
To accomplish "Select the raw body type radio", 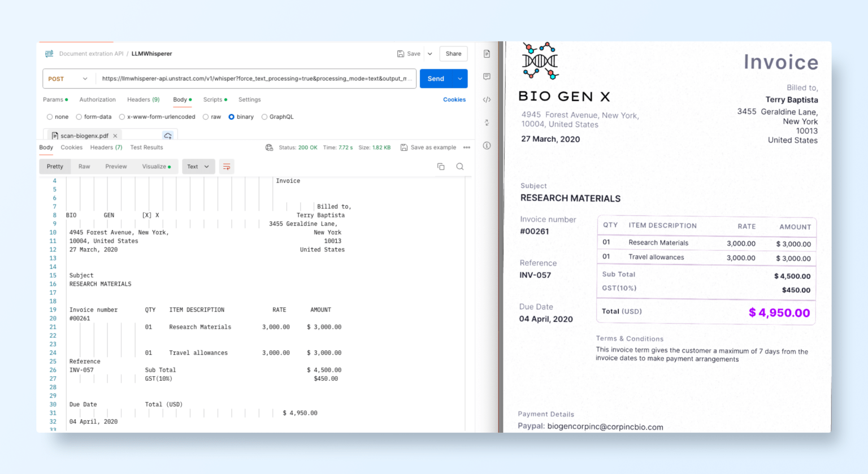I will tap(206, 117).
